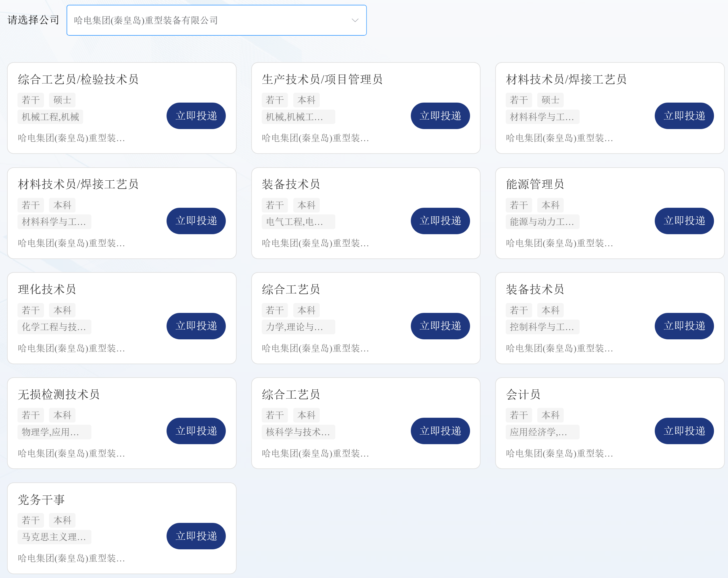Viewport: 728px width, 578px height.
Task: Open 无损检测技术员 job title
Action: [x=59, y=394]
